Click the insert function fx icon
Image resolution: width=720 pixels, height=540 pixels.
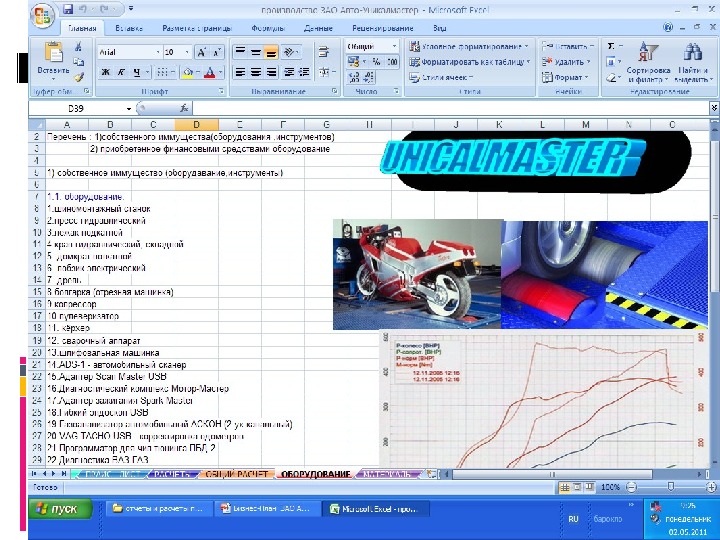click(x=184, y=108)
